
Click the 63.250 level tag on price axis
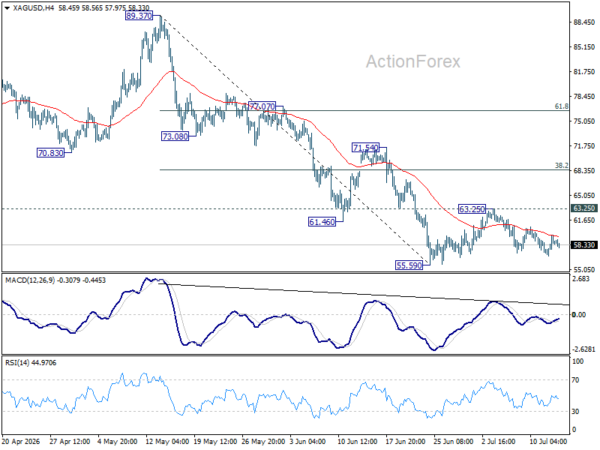(x=584, y=208)
